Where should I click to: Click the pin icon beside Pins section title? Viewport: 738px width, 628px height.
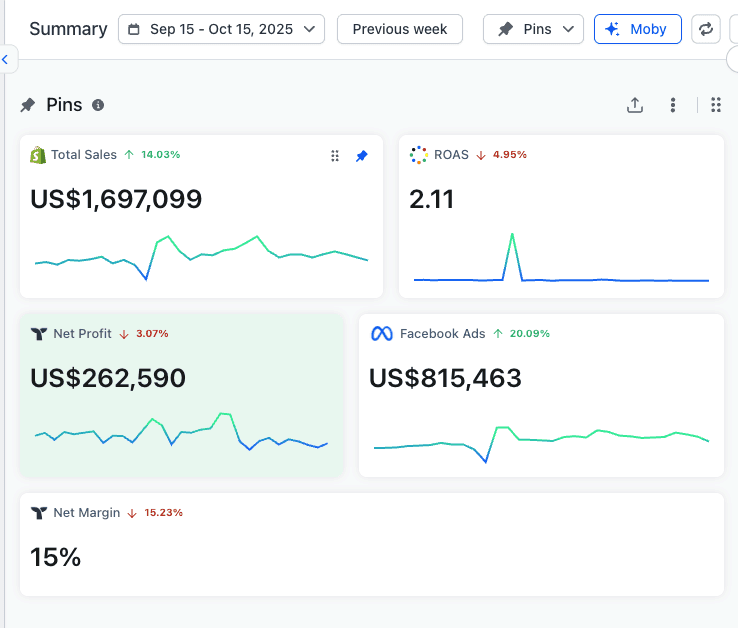(x=28, y=105)
